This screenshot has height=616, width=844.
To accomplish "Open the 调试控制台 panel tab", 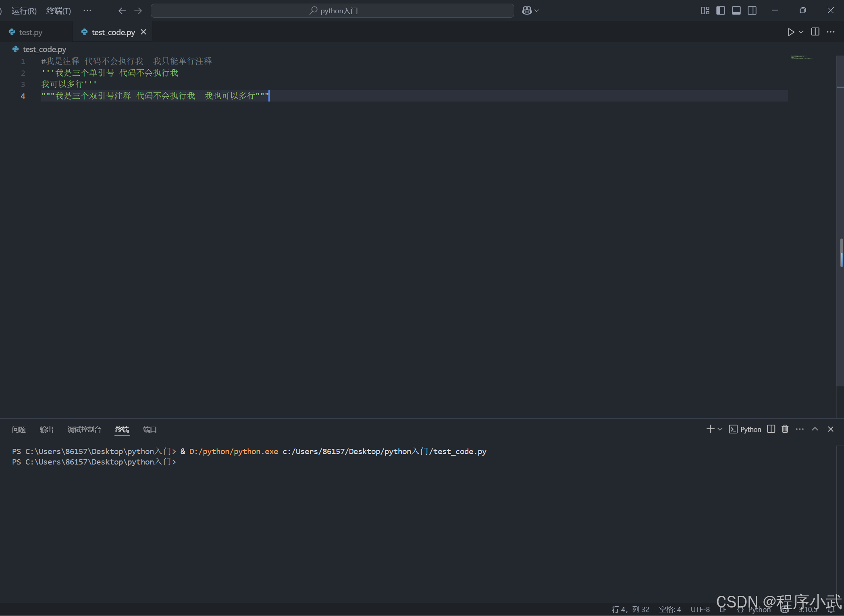I will coord(84,429).
